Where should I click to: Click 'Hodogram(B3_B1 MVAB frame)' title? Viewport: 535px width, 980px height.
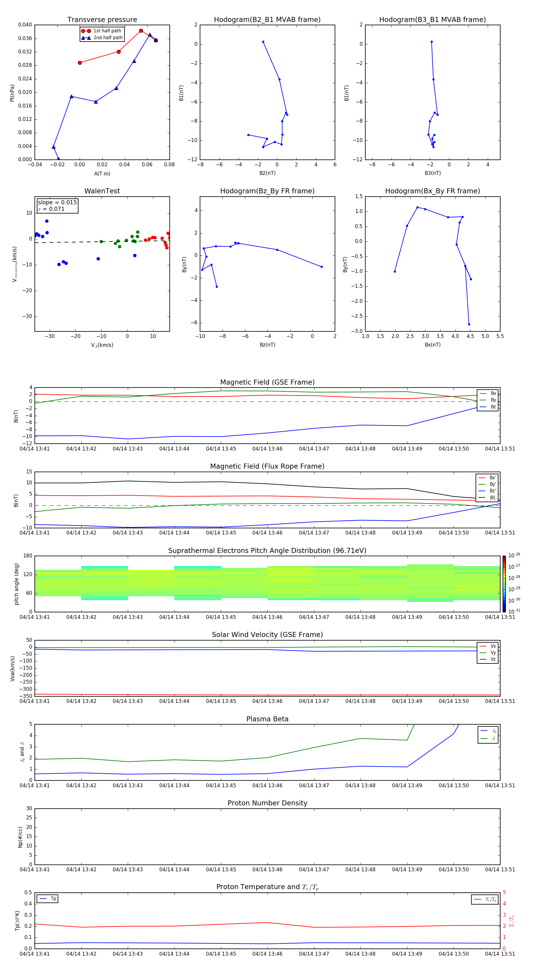click(x=432, y=20)
